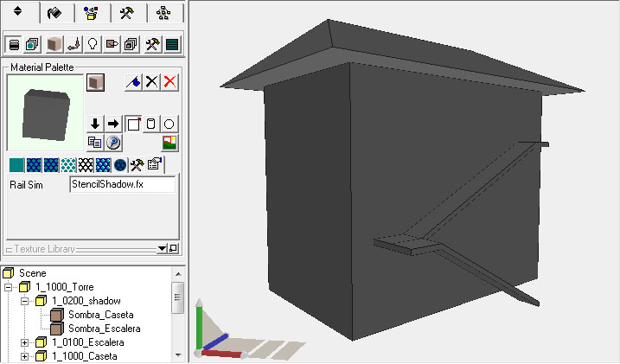Image resolution: width=620 pixels, height=364 pixels.
Task: Select the sphere preview shape
Action: tap(169, 124)
